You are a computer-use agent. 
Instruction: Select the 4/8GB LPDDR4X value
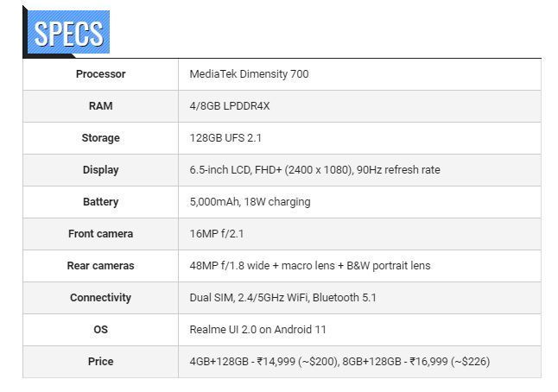pyautogui.click(x=231, y=106)
